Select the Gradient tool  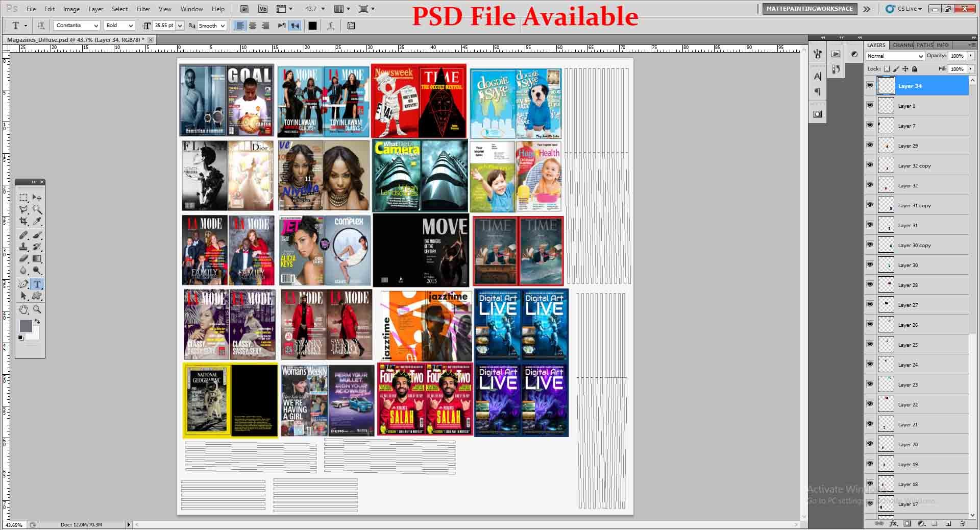point(37,258)
